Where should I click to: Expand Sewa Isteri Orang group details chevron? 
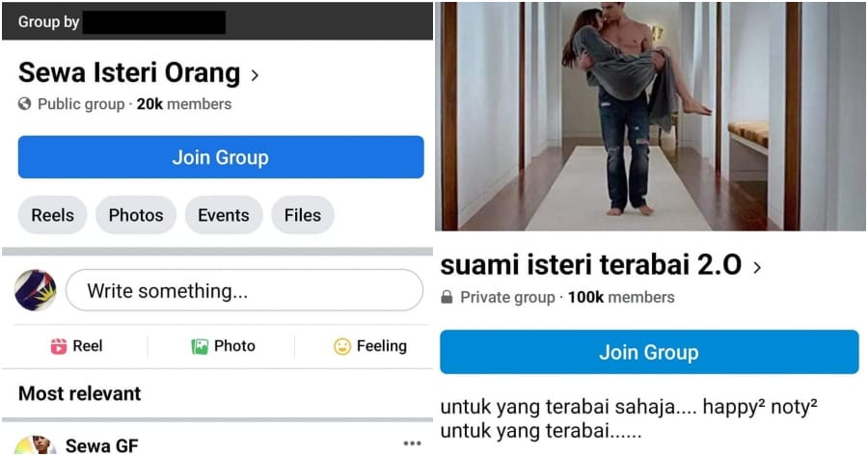(255, 75)
